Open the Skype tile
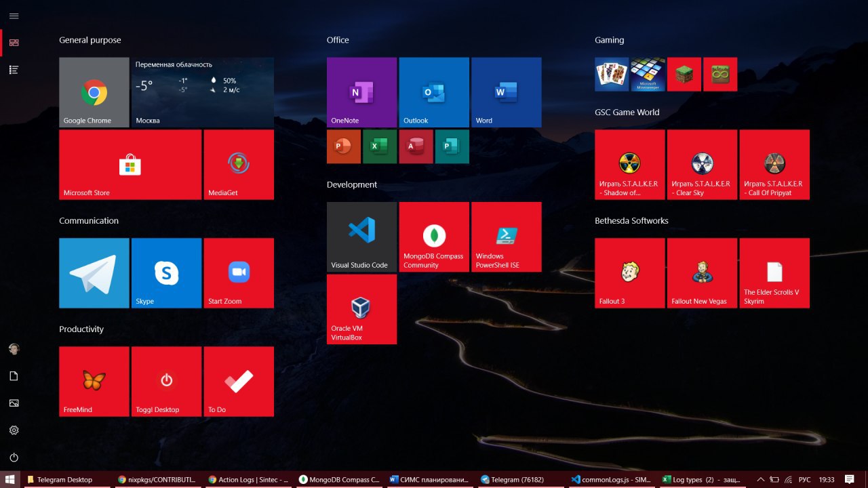 pos(166,273)
